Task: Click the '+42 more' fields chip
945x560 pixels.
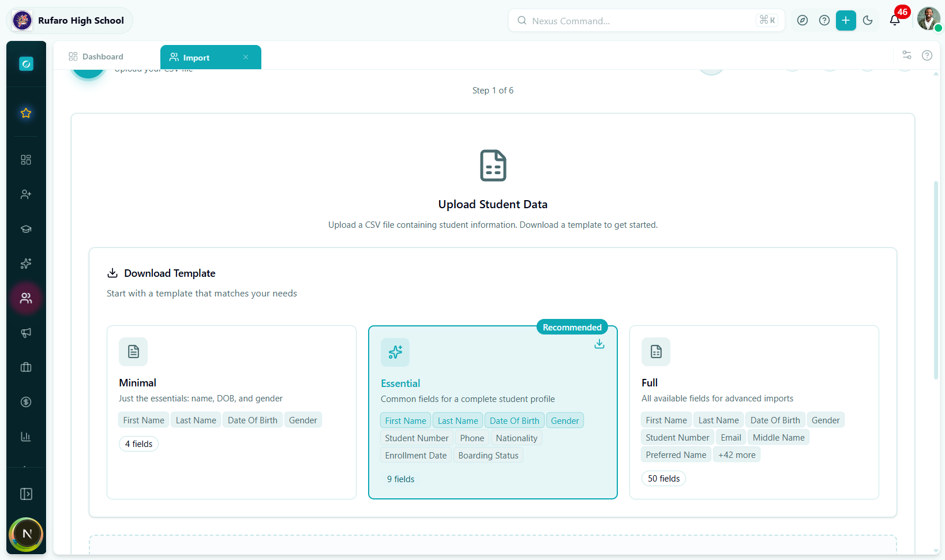Action: [x=737, y=455]
